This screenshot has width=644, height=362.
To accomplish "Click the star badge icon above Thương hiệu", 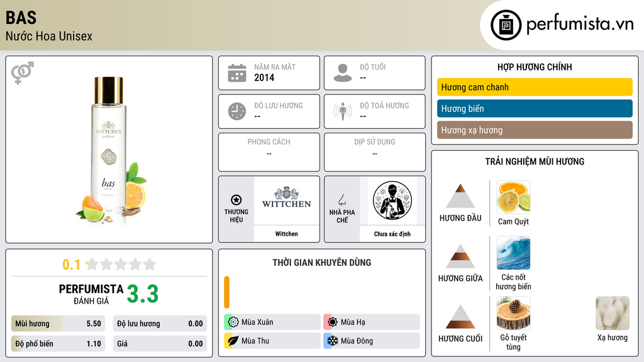I will [x=236, y=200].
